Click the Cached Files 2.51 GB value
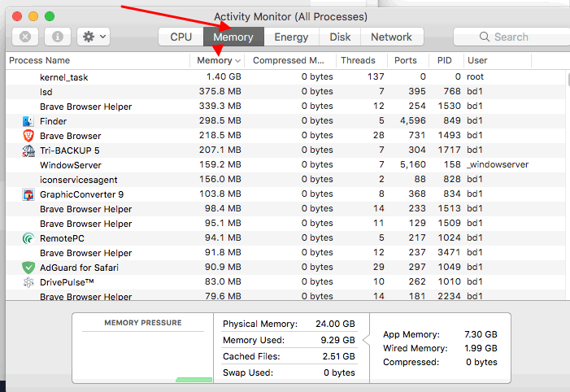 (x=338, y=356)
